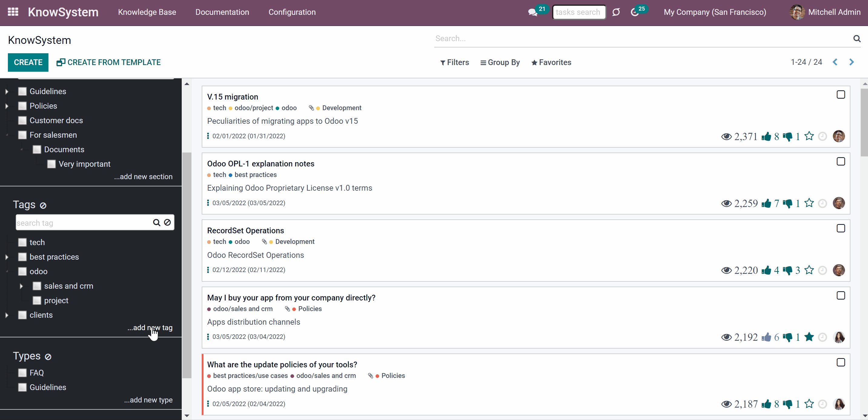Open options menu dots on RecordSet Operations

pos(208,270)
